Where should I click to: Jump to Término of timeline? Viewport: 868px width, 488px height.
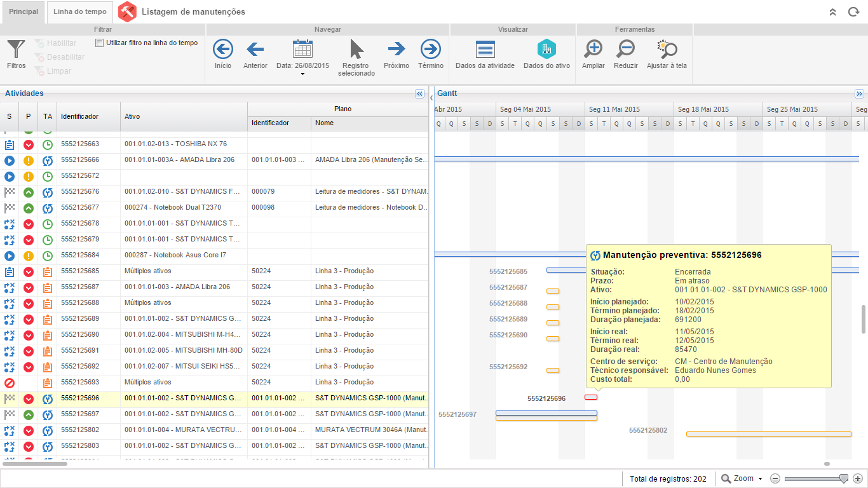pos(431,50)
